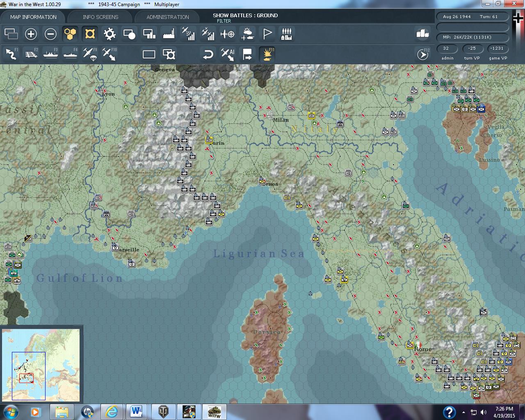Image resolution: width=525 pixels, height=420 pixels.
Task: Open the Windows Start menu
Action: 10,411
